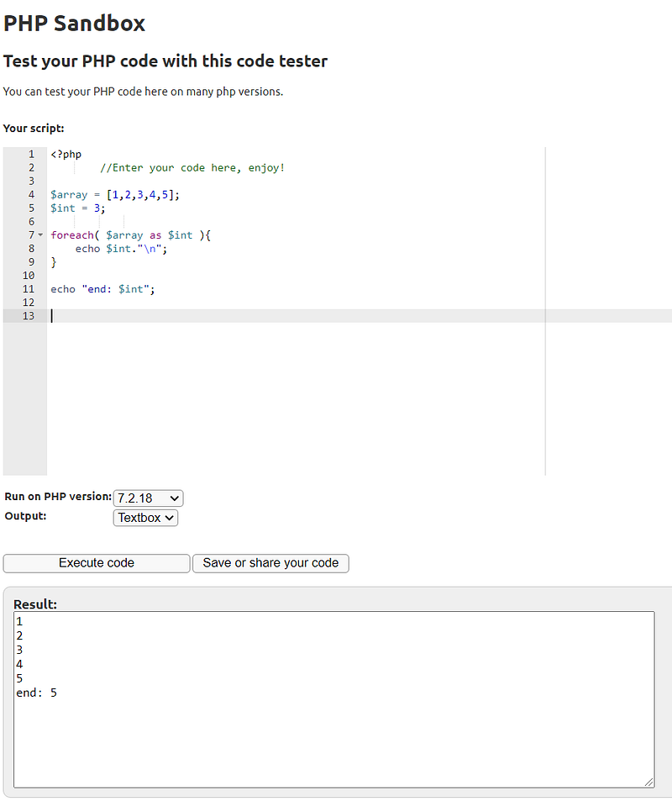Click the '$int = 3;' code line
The height and width of the screenshot is (801, 672).
[77, 208]
